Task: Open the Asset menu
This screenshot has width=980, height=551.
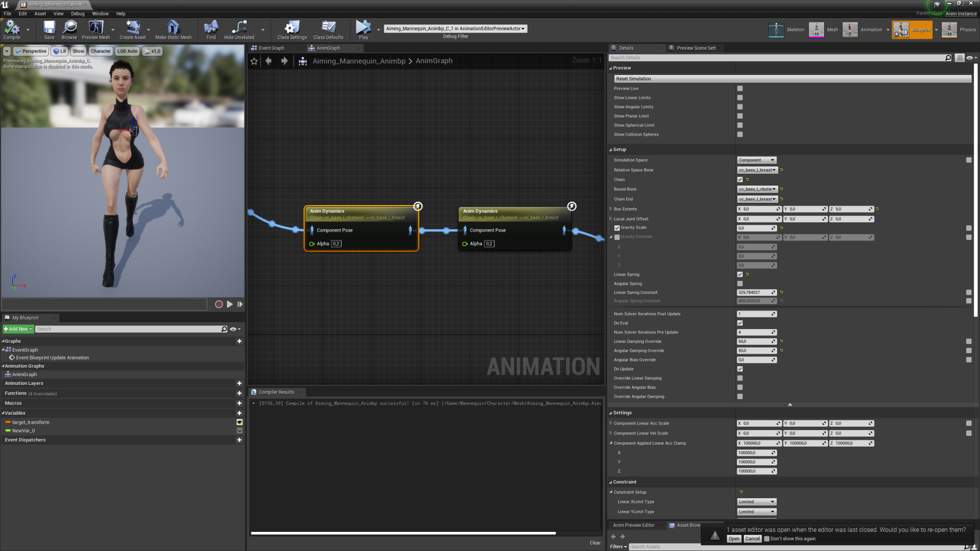Action: [40, 14]
